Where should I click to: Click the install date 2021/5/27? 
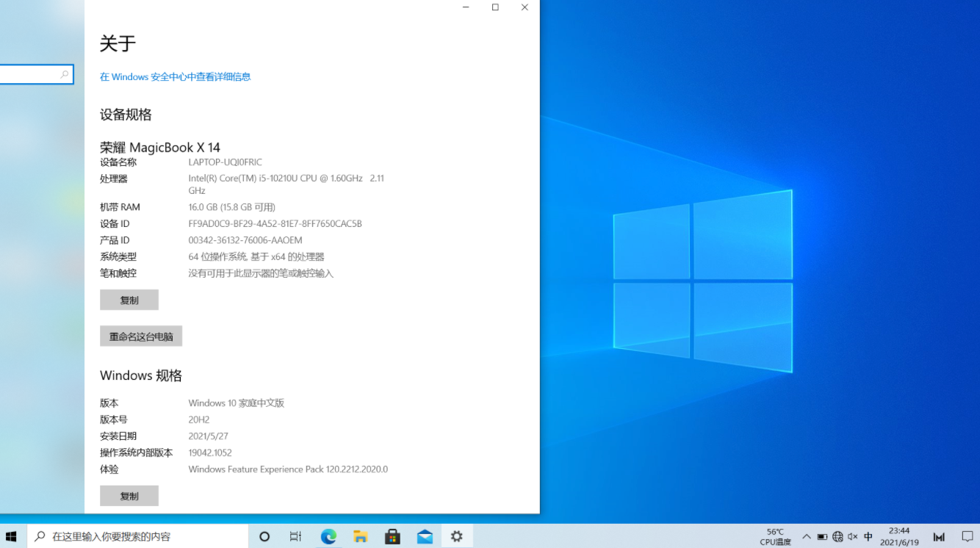(209, 436)
